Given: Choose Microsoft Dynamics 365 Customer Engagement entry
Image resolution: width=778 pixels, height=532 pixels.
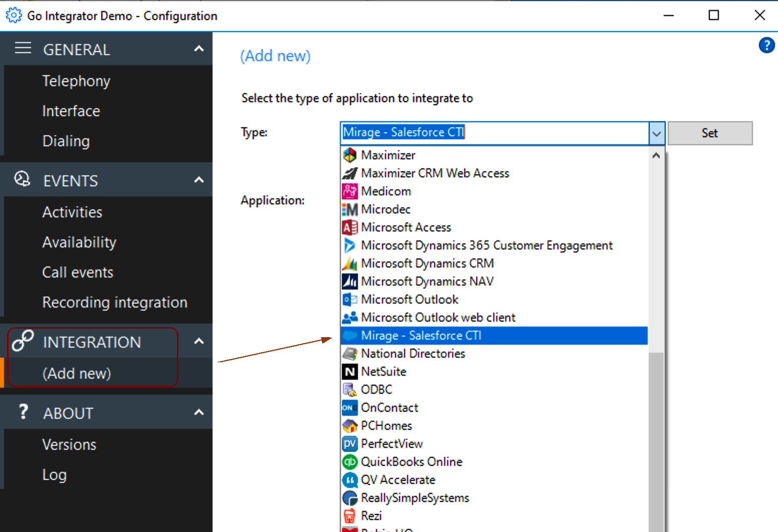Looking at the screenshot, I should point(494,245).
